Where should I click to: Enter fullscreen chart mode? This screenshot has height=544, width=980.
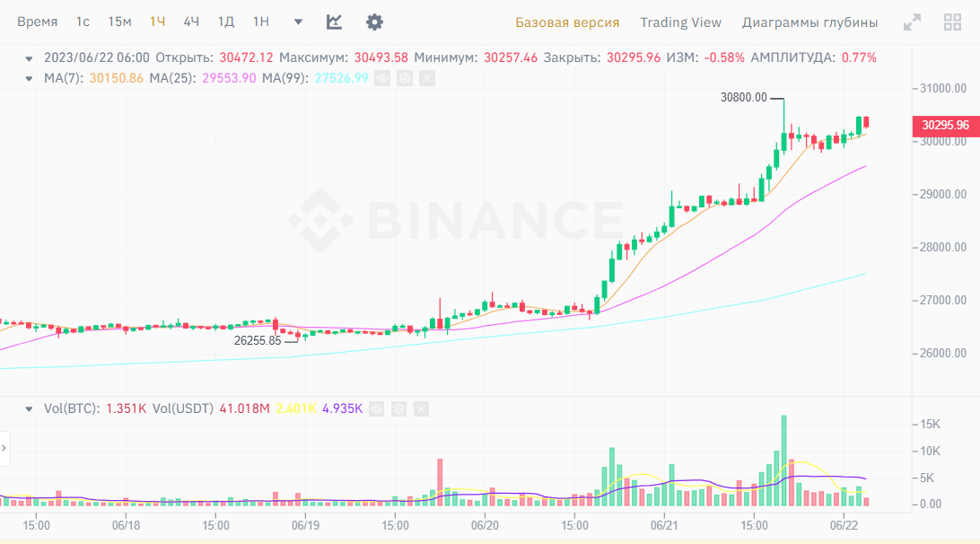pos(912,22)
